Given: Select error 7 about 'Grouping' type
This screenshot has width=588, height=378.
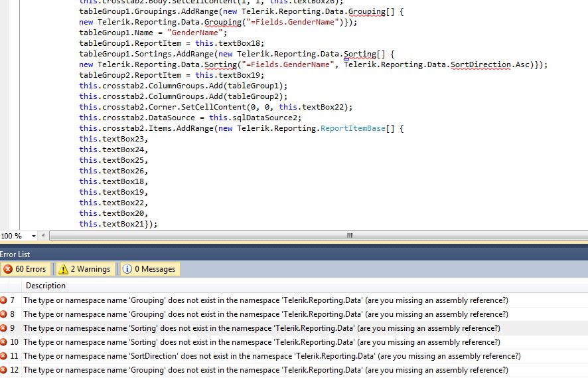Looking at the screenshot, I should point(294,300).
